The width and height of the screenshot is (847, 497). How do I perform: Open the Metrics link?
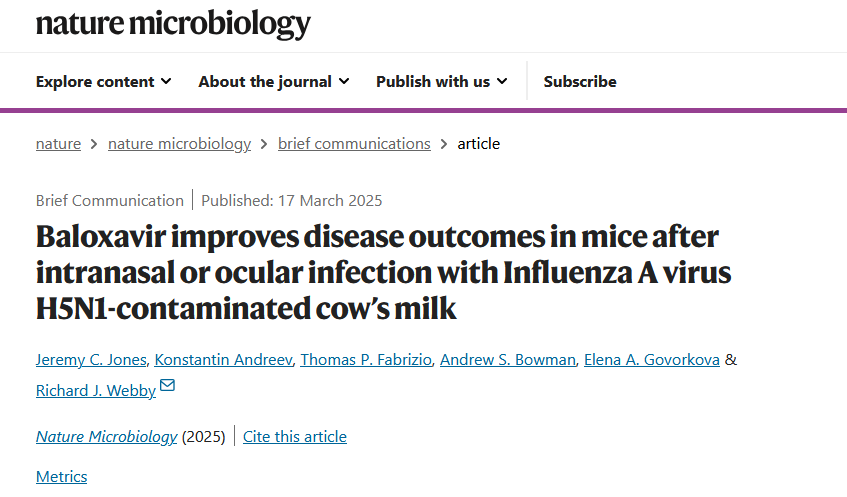pos(62,477)
